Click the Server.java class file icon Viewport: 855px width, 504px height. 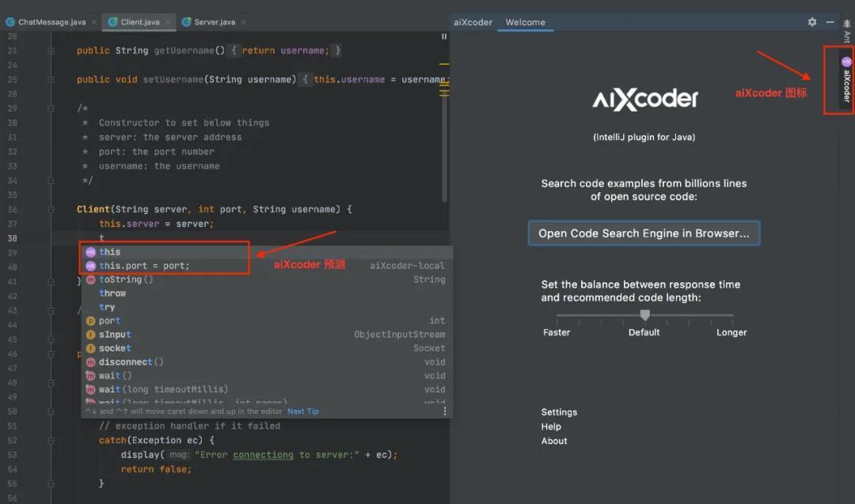tap(187, 22)
